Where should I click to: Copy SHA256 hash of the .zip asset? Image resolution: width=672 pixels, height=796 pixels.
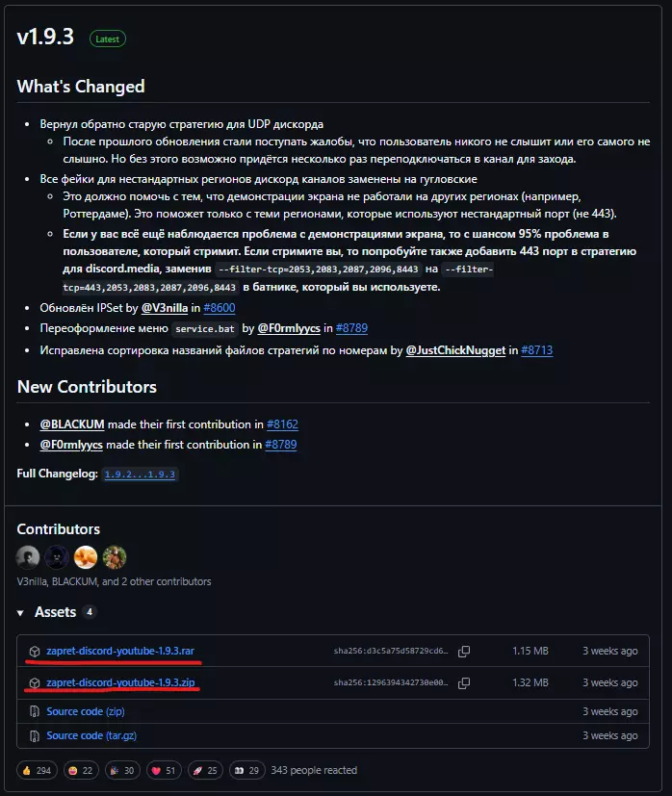coord(464,683)
